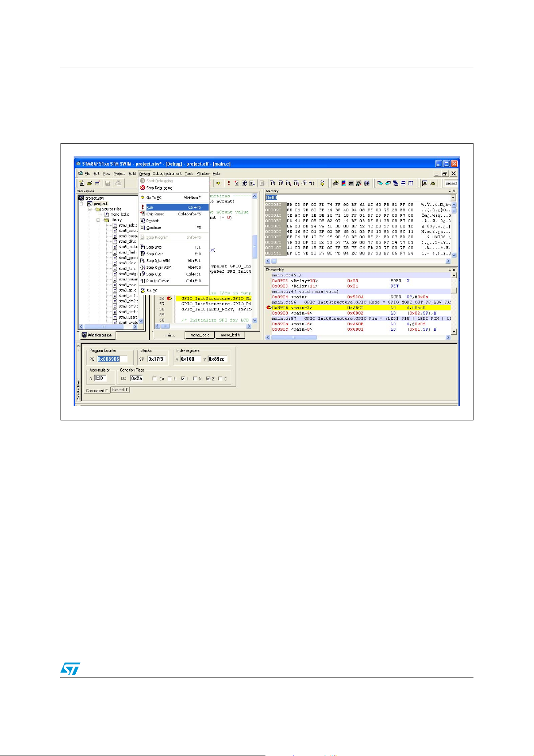
Task: Click the Print toolbar icon
Action: click(118, 183)
